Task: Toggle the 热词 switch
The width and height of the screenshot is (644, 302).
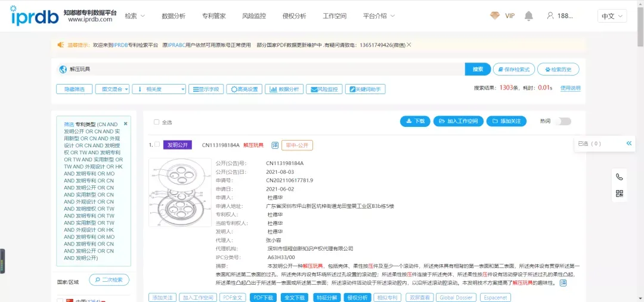Action: 563,122
